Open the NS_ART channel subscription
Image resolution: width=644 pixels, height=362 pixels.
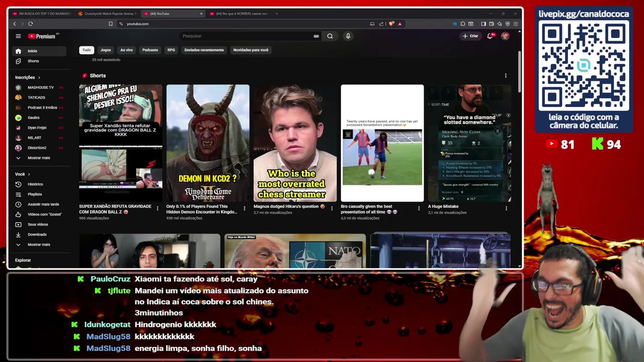40,138
